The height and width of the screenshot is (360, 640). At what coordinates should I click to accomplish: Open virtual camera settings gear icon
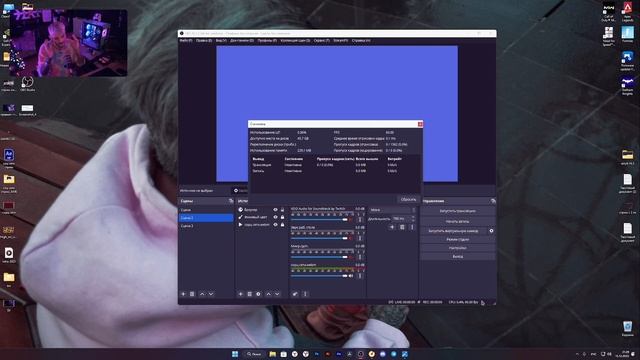tap(491, 231)
